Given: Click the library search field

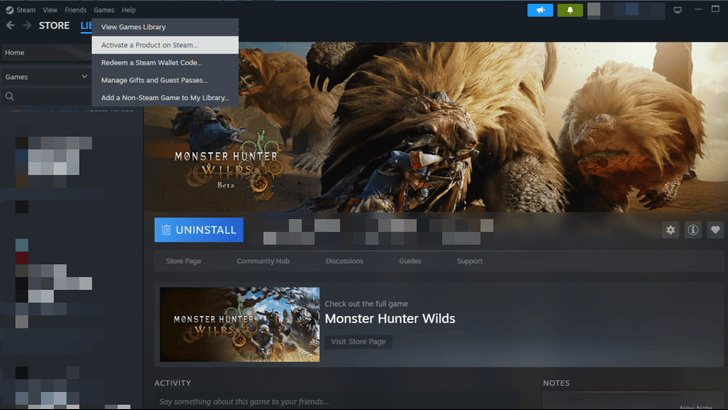Looking at the screenshot, I should tap(46, 97).
